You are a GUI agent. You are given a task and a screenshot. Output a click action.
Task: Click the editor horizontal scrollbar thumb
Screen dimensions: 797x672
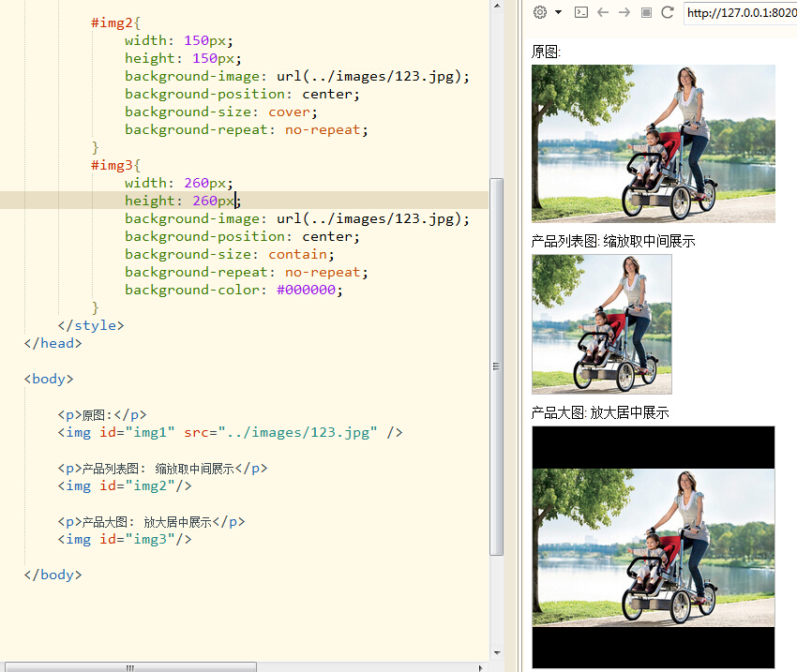(130, 667)
